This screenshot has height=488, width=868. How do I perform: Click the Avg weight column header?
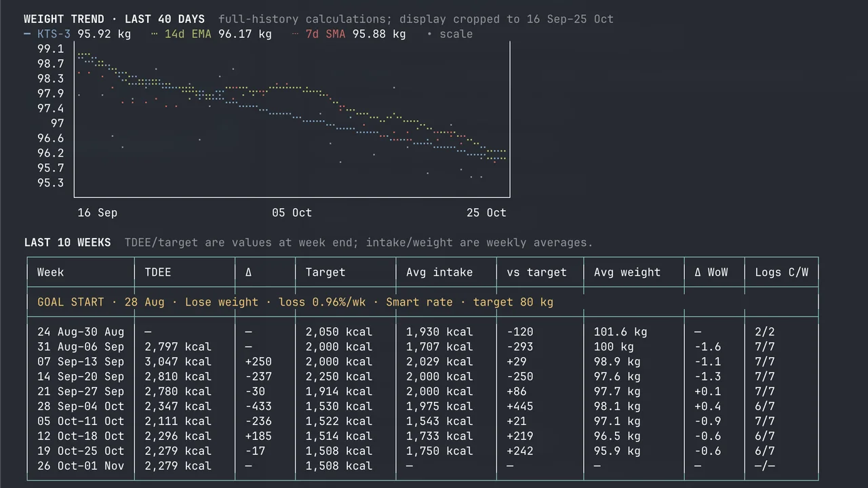coord(627,272)
